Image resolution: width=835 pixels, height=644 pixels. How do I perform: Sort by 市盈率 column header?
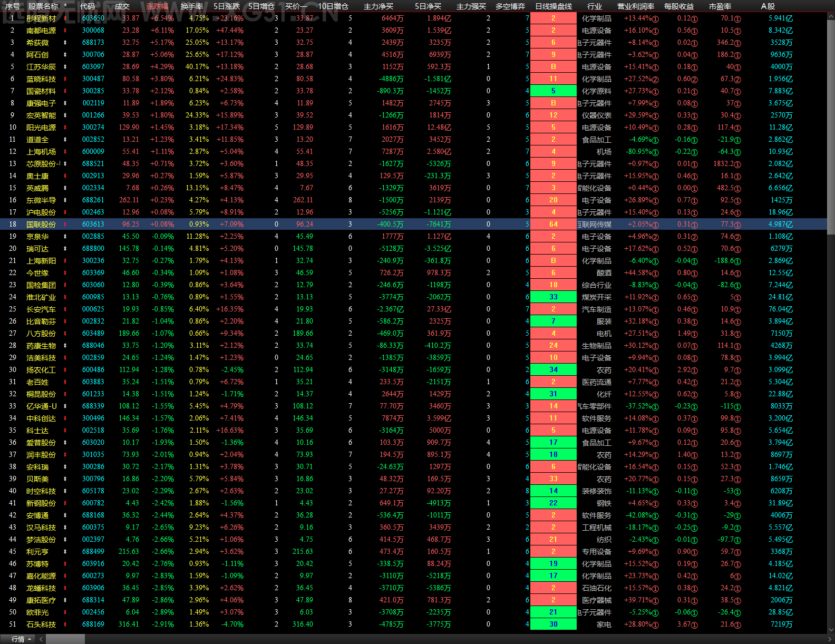pyautogui.click(x=720, y=6)
